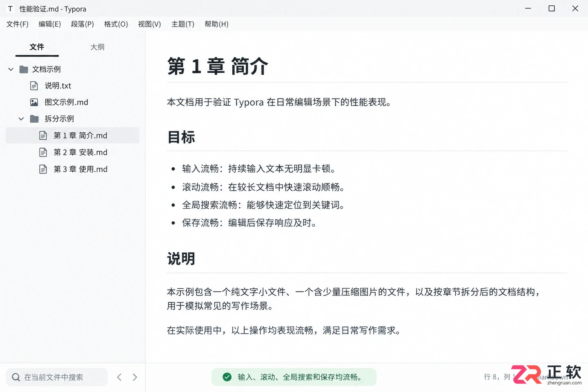
Task: Focus the 在当前文件中搜索 search field
Action: (57, 377)
